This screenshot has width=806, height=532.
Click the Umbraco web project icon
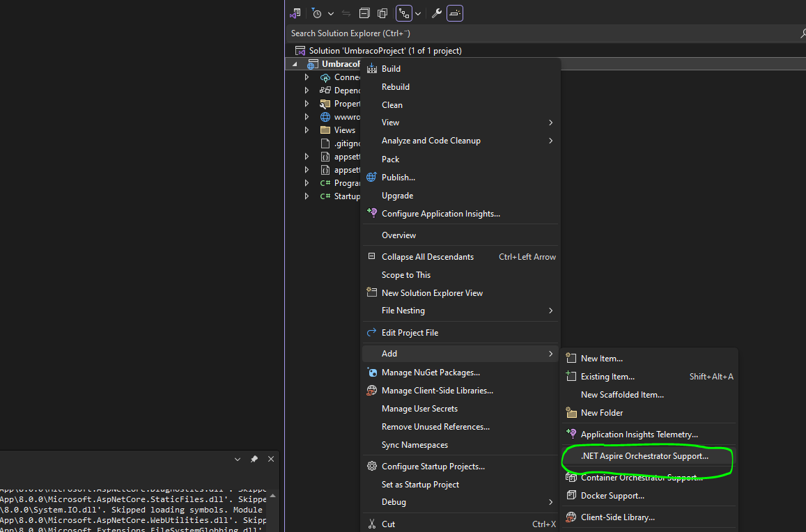[311, 64]
